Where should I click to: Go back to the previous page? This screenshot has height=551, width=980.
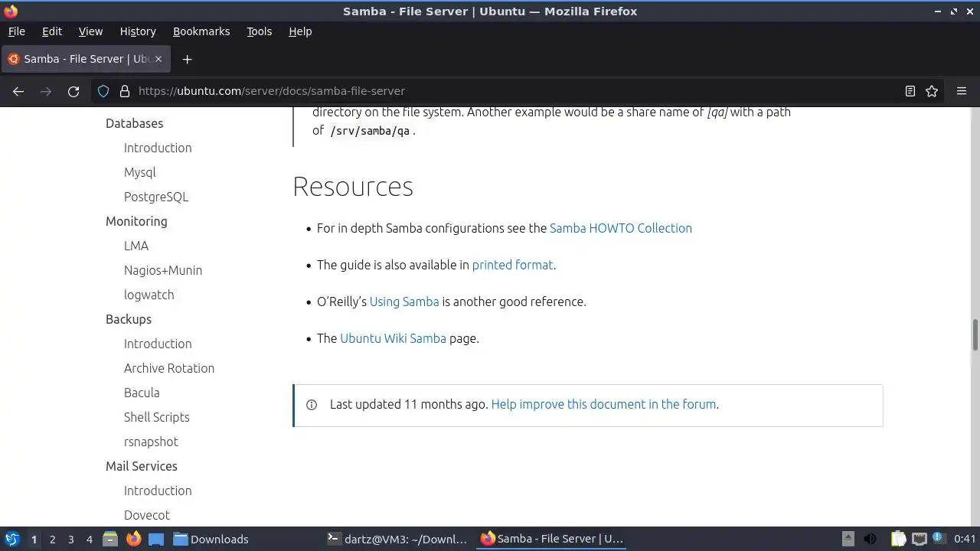tap(18, 91)
